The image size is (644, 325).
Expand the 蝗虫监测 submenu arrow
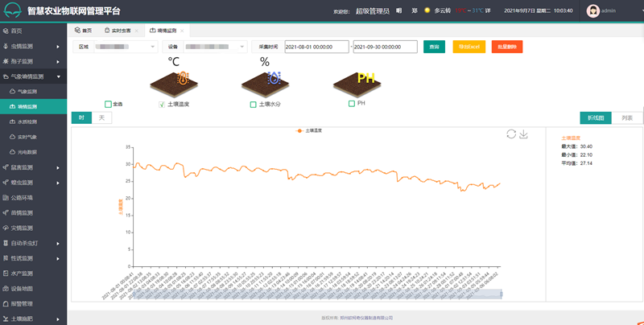point(58,183)
